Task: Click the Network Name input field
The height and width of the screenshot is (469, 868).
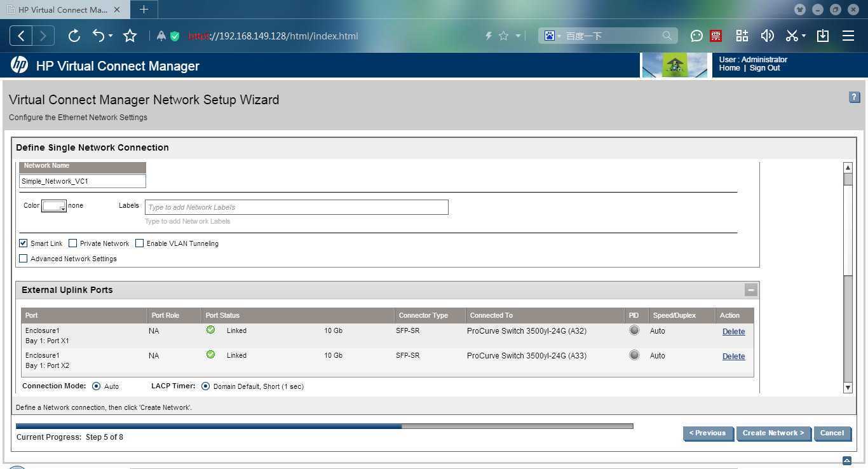Action: coord(83,181)
